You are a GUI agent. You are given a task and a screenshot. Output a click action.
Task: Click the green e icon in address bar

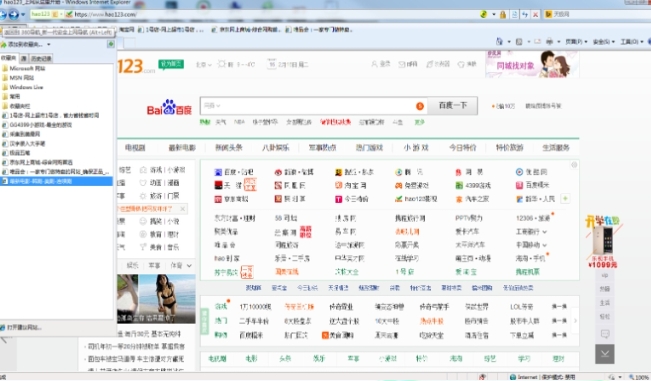pyautogui.click(x=484, y=15)
